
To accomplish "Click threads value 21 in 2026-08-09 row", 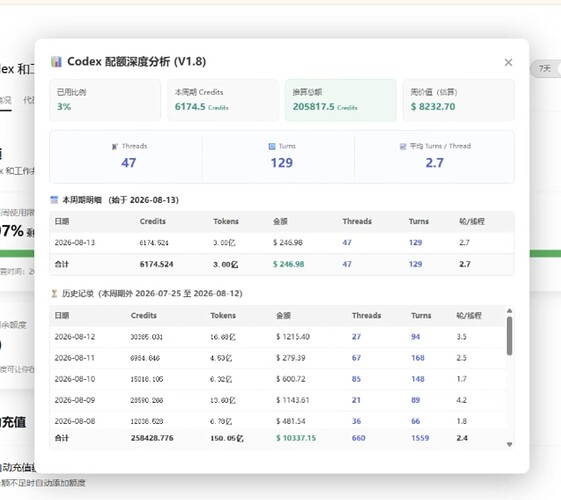I will [356, 400].
